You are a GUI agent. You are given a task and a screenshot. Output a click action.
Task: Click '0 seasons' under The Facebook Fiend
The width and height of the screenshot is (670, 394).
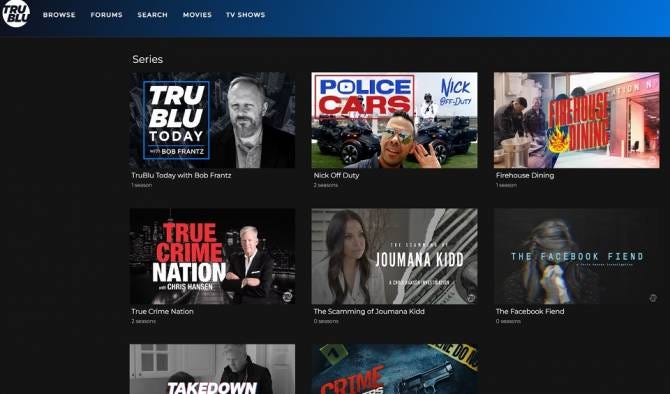[508, 321]
